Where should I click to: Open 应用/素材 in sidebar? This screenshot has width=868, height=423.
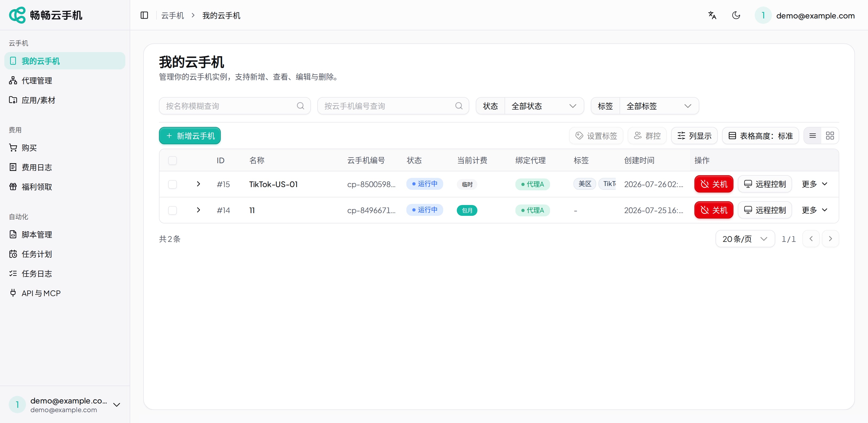coord(65,100)
